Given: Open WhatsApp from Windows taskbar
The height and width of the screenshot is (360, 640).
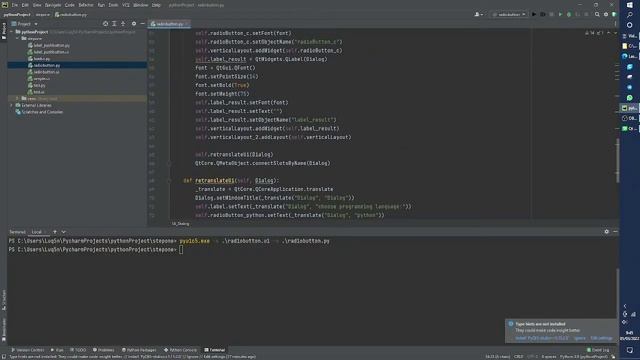Looking at the screenshot, I should 629,98.
